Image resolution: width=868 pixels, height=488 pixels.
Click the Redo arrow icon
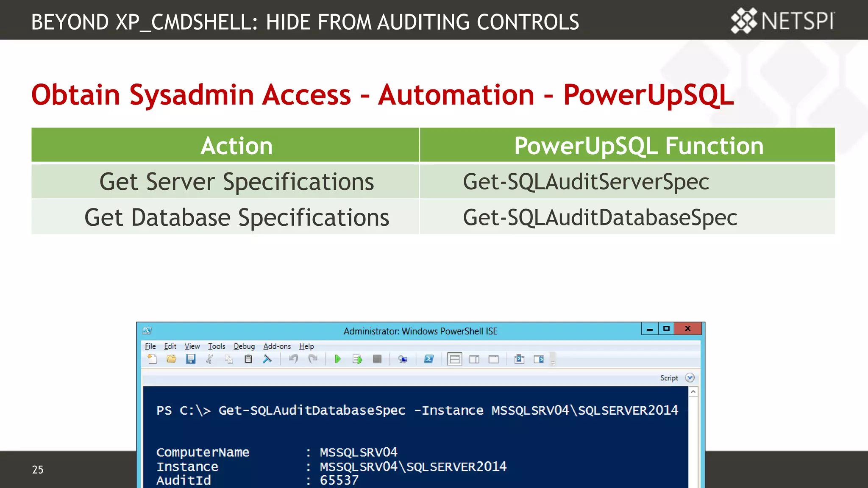(313, 359)
